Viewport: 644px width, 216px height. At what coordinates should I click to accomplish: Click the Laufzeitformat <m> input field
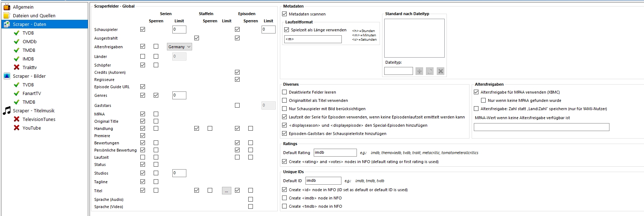click(x=313, y=39)
